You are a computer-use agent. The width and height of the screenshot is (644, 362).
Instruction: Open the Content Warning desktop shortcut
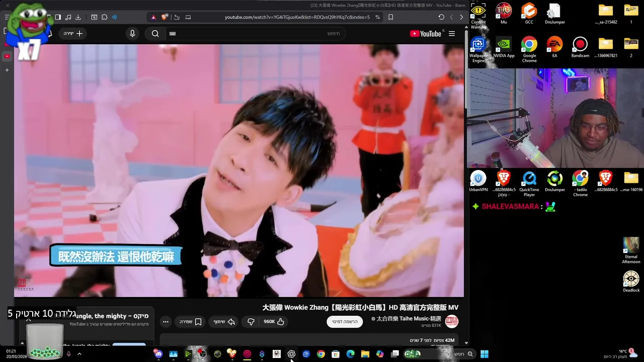(x=478, y=14)
